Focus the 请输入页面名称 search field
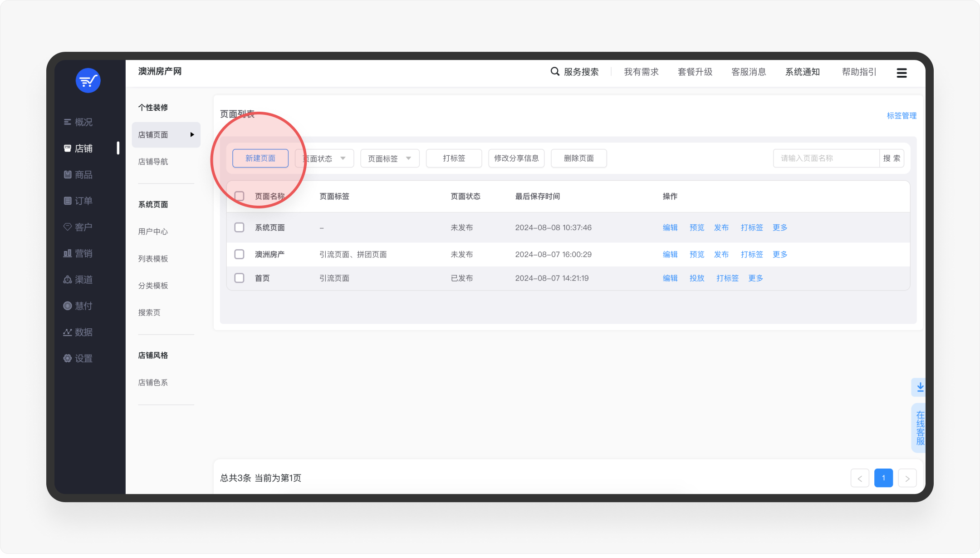The height and width of the screenshot is (558, 980). point(826,158)
